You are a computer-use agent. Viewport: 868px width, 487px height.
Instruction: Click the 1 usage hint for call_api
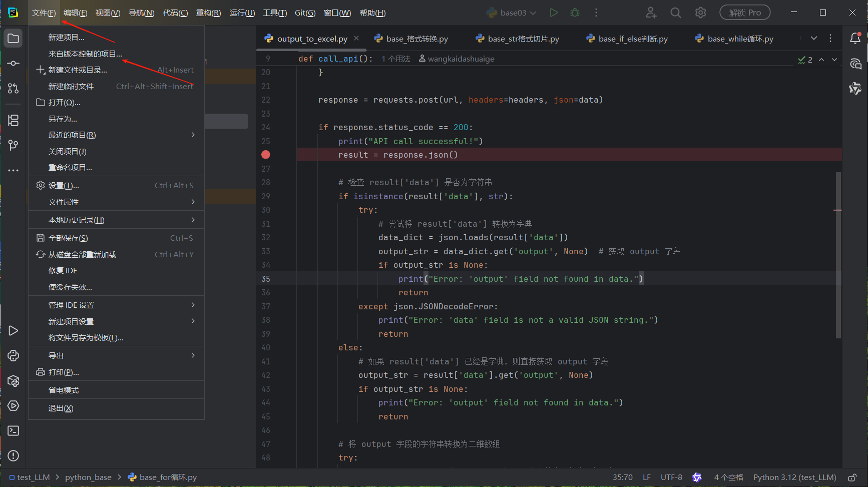point(396,59)
